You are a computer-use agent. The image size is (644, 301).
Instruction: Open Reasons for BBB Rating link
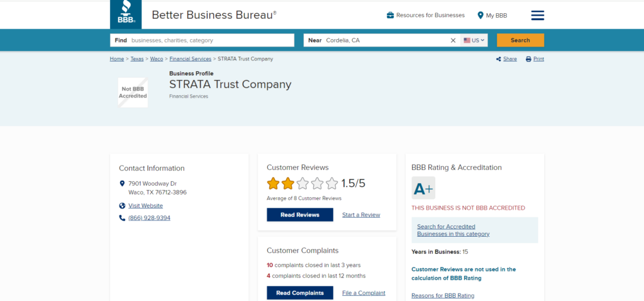coord(443,295)
